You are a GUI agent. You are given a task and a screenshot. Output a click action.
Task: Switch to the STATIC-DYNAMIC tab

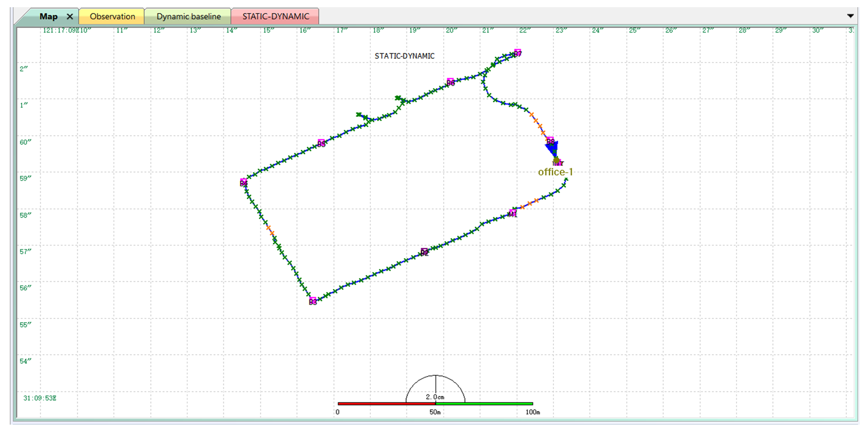tap(275, 16)
